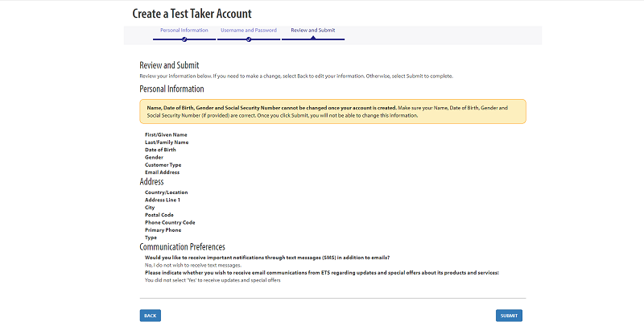
Task: Click the Address section heading
Action: pyautogui.click(x=152, y=182)
